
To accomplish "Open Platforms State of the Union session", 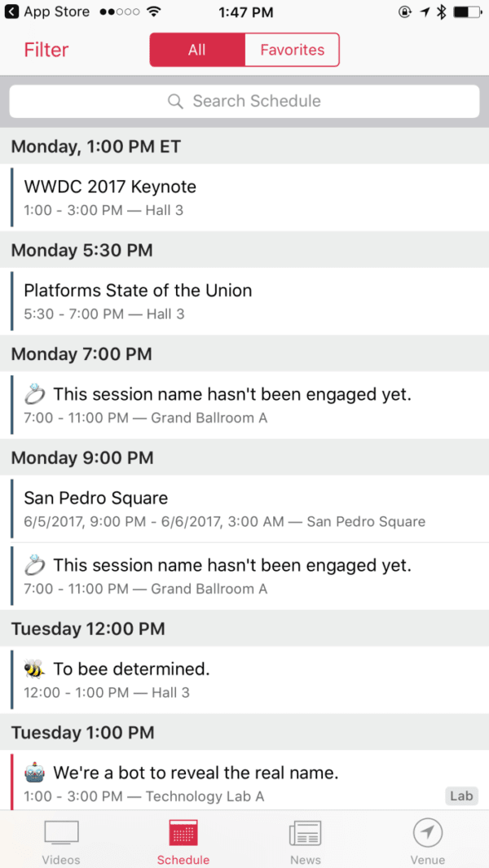I will [x=244, y=301].
